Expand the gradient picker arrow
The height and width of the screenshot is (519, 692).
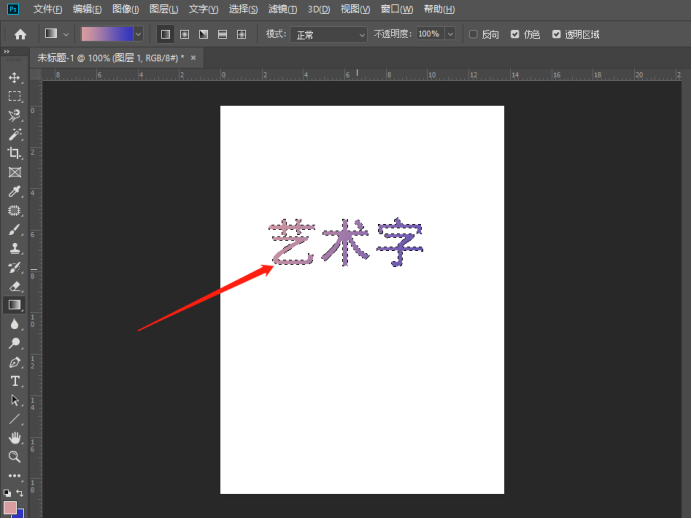click(138, 34)
